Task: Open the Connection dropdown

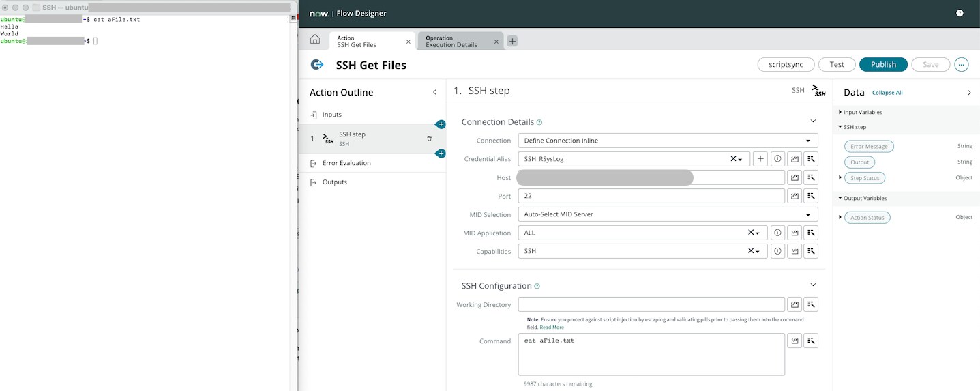Action: [x=668, y=141]
